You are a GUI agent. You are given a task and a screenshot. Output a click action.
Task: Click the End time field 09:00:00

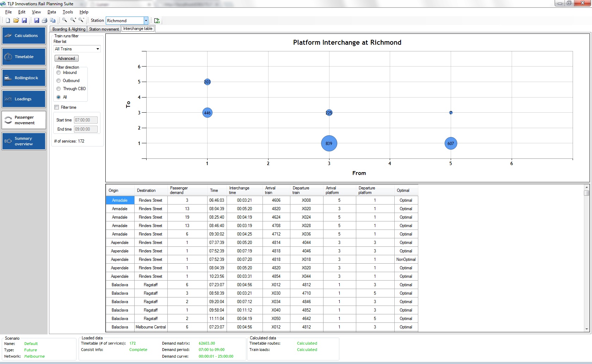click(86, 129)
